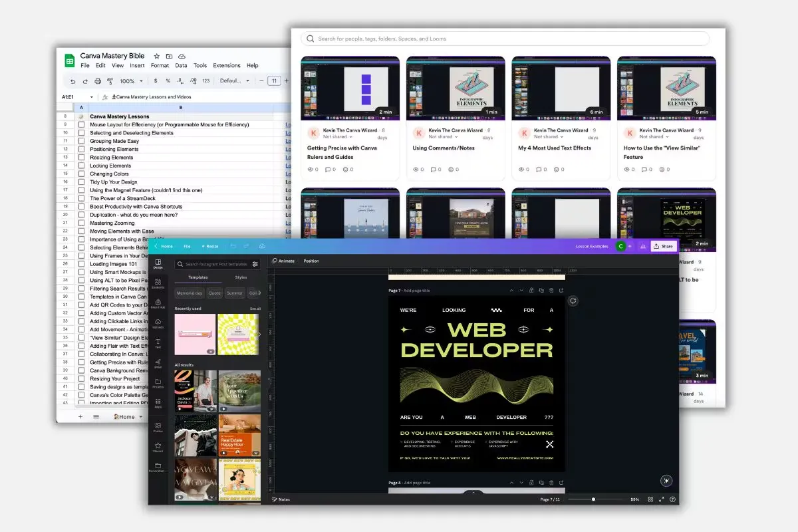Toggle the Changing Colors lesson checkbox
Screen dimensions: 798x532
(x=82, y=174)
